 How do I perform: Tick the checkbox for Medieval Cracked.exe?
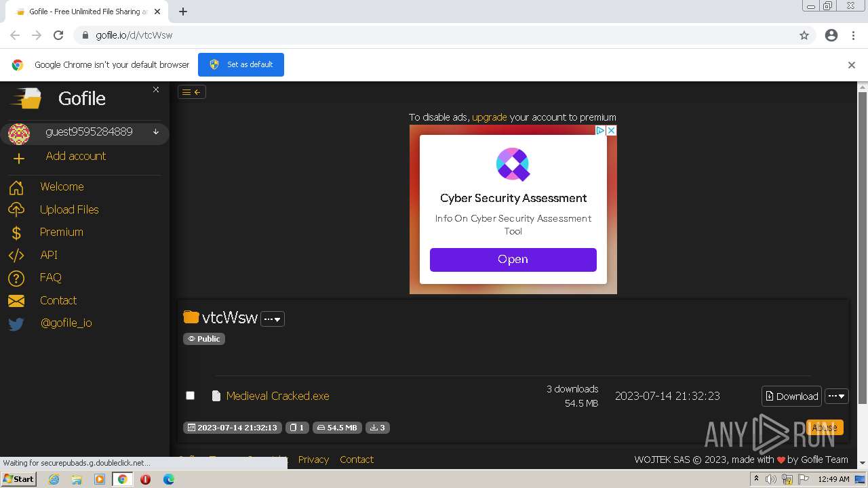click(x=191, y=395)
